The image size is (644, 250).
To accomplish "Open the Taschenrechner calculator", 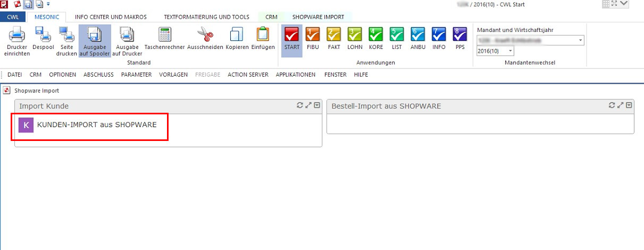I will tap(164, 35).
